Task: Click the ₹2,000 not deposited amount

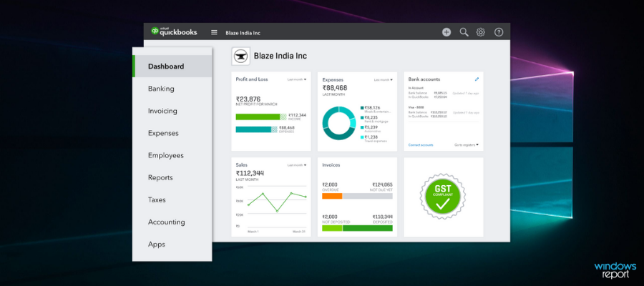Action: (x=330, y=217)
